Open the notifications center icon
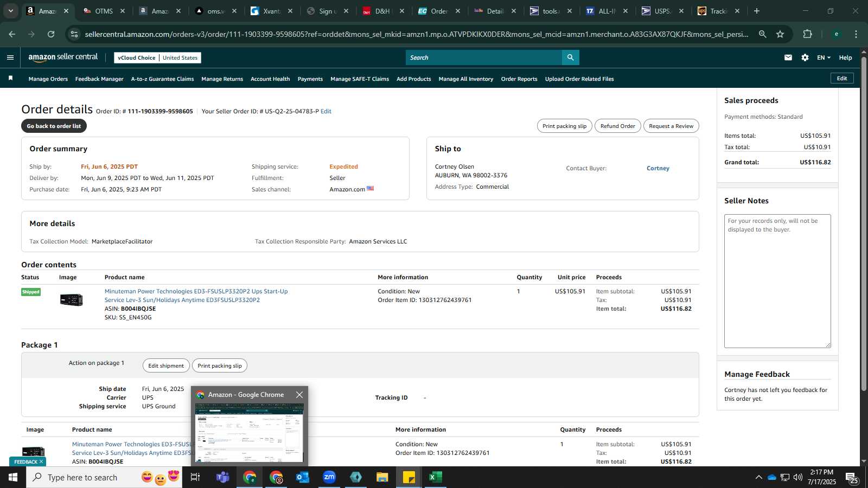 [851, 477]
